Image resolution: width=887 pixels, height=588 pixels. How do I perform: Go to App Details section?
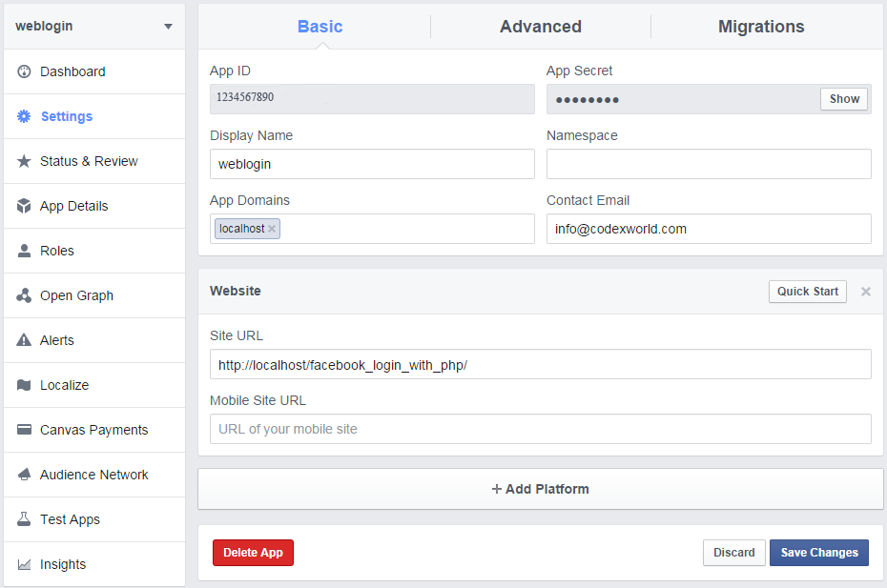pos(94,206)
